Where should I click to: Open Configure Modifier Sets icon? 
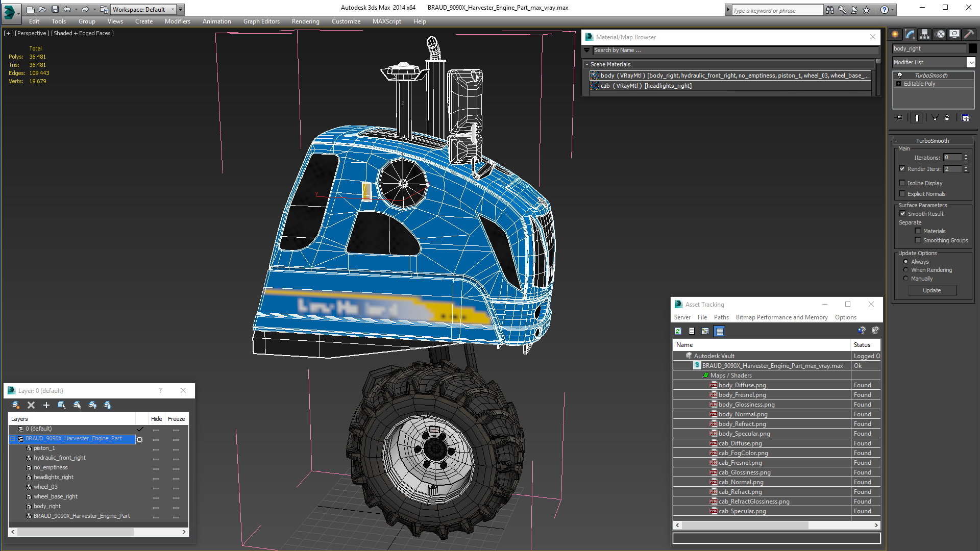(966, 118)
